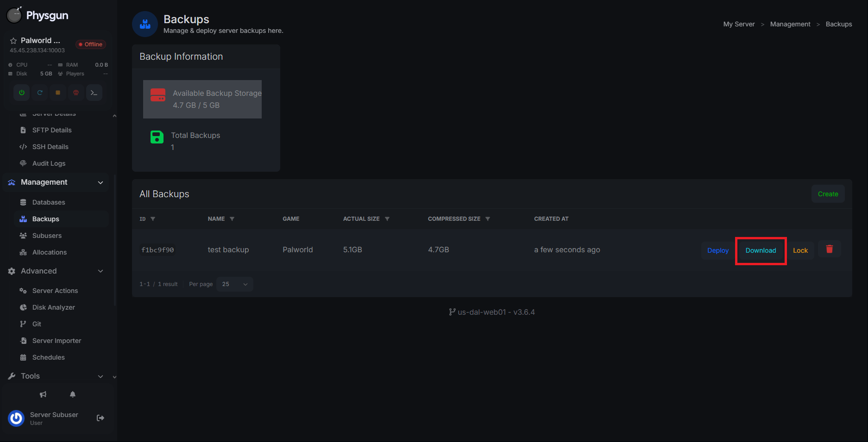Click the Offline status badge
The width and height of the screenshot is (868, 442).
pos(91,44)
